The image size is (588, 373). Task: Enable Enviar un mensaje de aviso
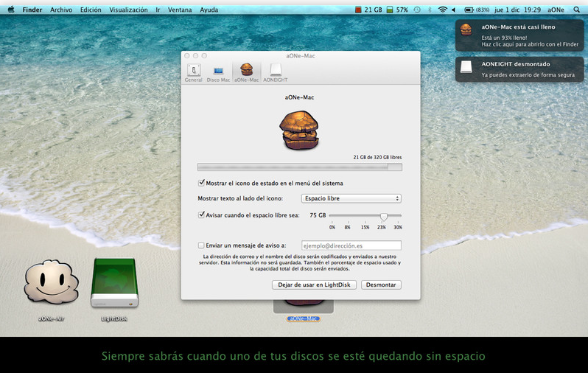pos(201,245)
